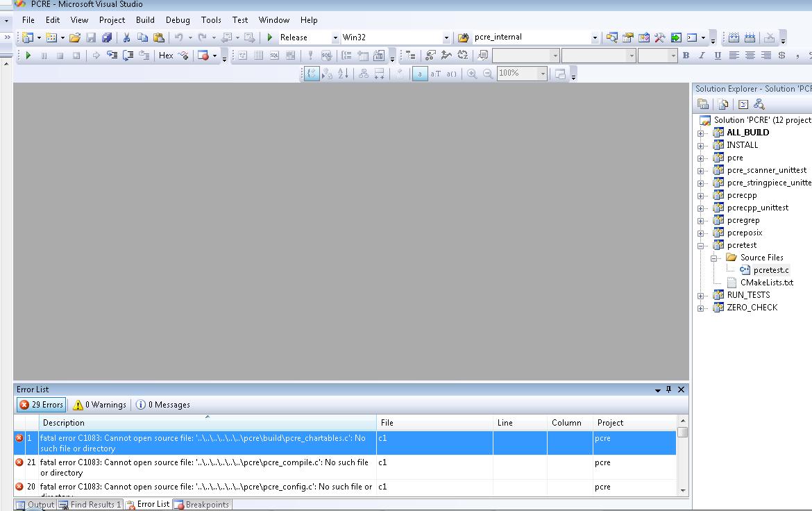Screen dimensions: 812x511
Task: Toggle the 'a' display name mode button
Action: pos(419,74)
